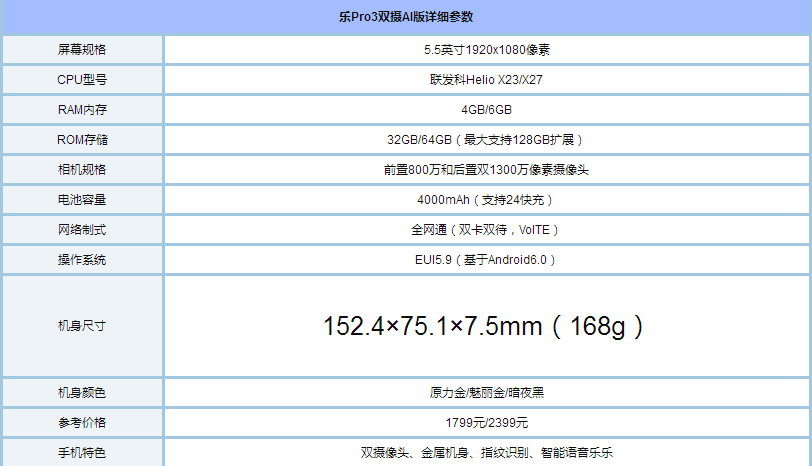Select the 机身尺寸 label cell

[x=82, y=326]
